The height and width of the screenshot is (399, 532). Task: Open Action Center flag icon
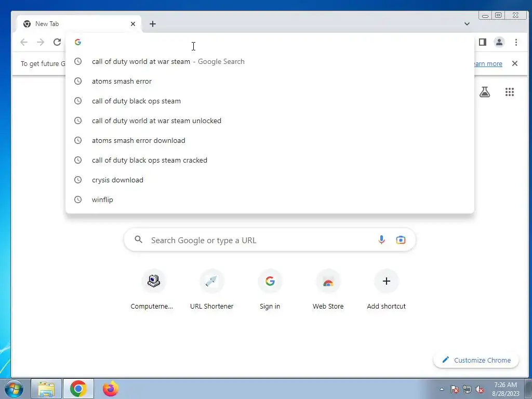tap(455, 389)
